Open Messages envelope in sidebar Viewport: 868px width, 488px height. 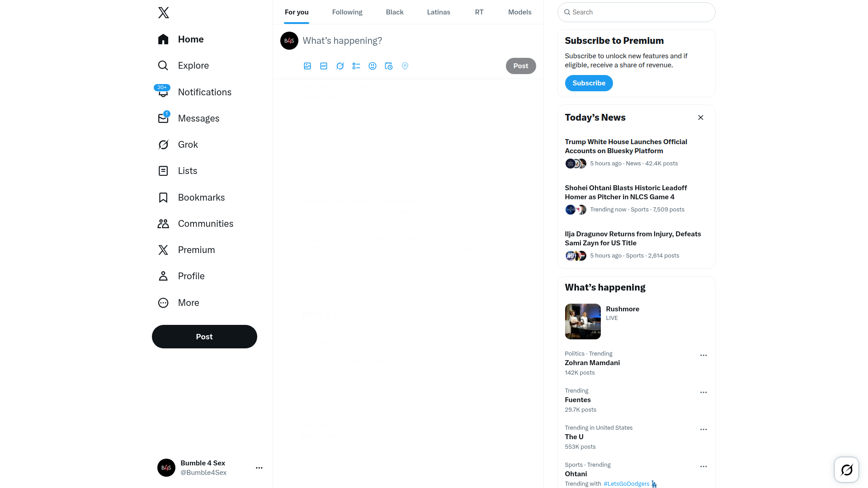pos(163,118)
